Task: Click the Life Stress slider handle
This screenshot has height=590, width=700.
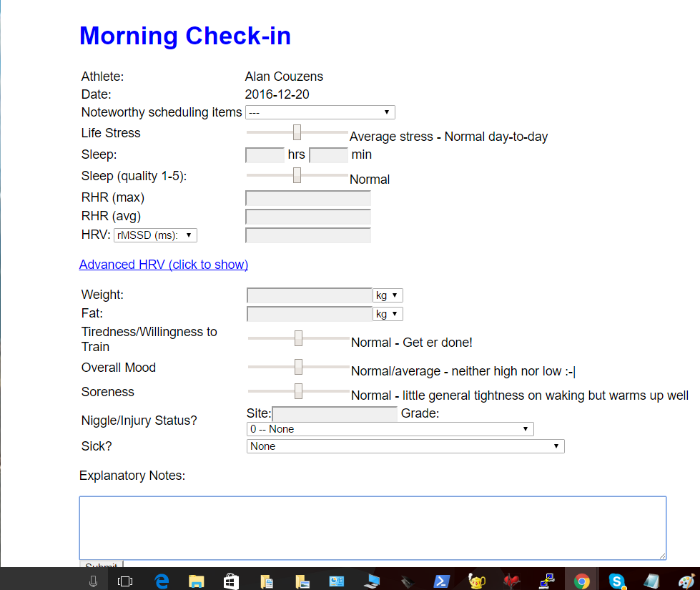Action: tap(297, 132)
